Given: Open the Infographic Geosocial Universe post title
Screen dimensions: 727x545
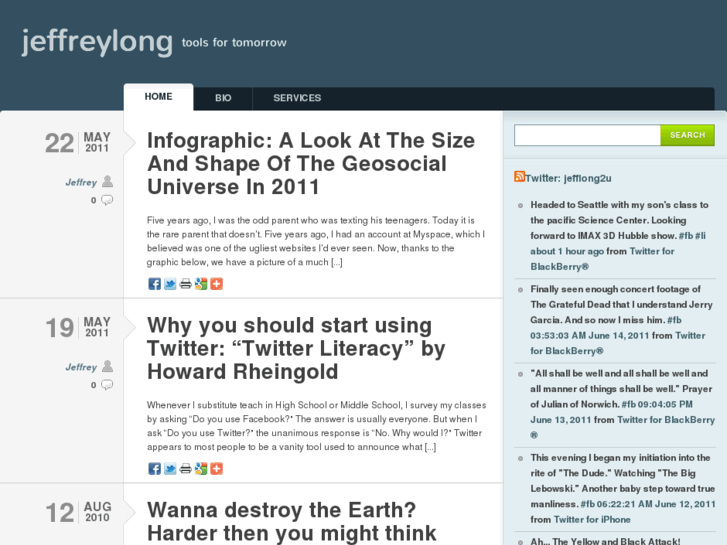Looking at the screenshot, I should click(311, 164).
